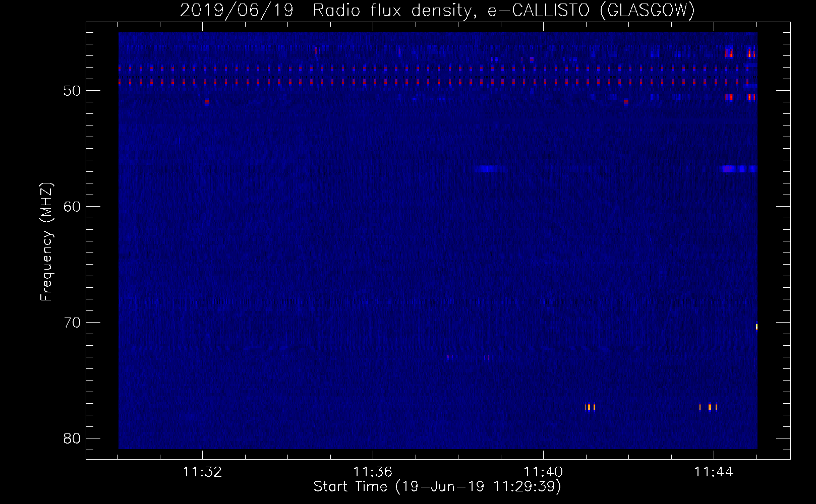Click the 11:40 time tick label
The width and height of the screenshot is (816, 504).
543,472
